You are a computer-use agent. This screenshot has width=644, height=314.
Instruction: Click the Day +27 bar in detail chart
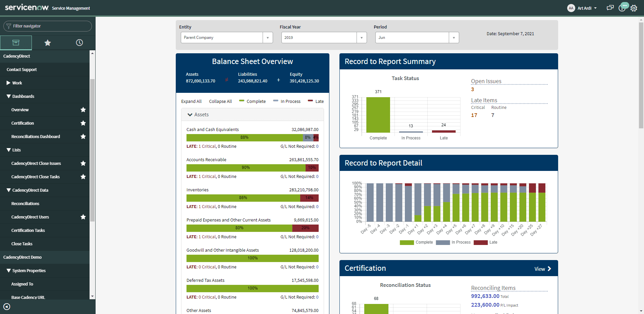point(542,202)
